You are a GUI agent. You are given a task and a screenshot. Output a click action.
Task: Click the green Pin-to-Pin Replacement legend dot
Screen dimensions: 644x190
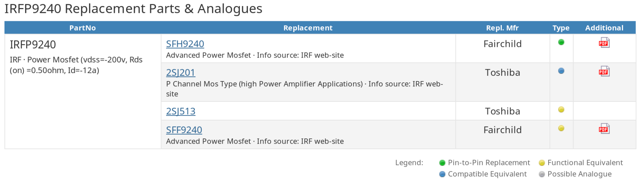[442, 163]
